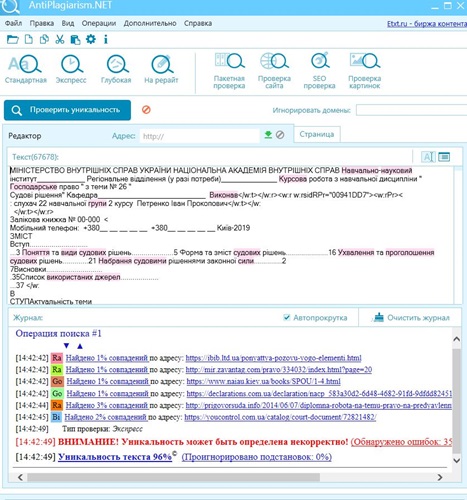Open declarations.com.ua match link
The width and height of the screenshot is (467, 500).
pyautogui.click(x=319, y=394)
